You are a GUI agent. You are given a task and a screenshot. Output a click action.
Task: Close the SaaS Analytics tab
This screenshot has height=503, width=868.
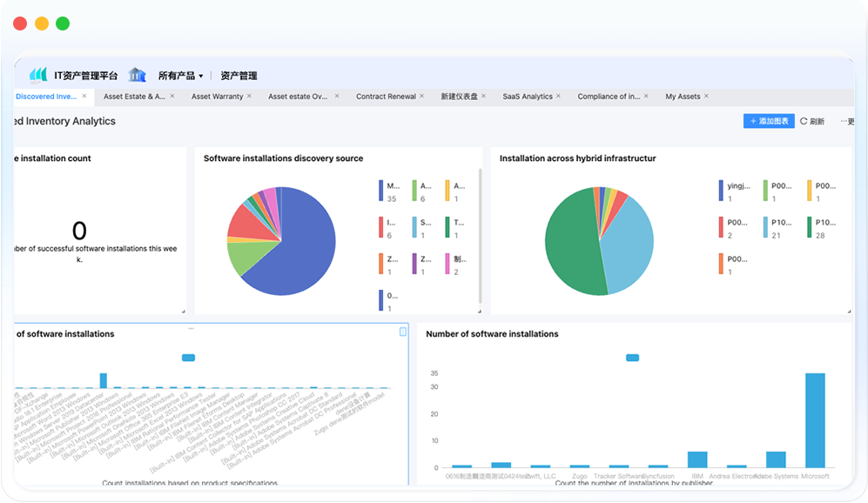[559, 97]
